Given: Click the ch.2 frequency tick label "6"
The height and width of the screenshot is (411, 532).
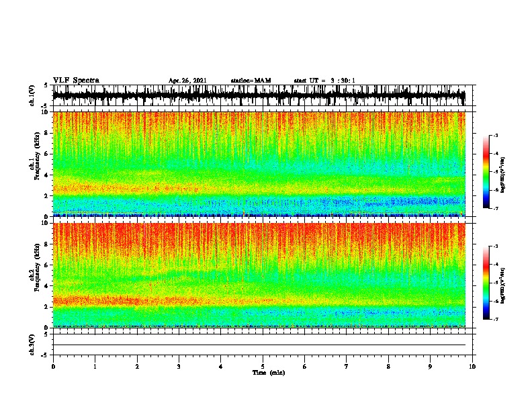Looking at the screenshot, I should [47, 265].
